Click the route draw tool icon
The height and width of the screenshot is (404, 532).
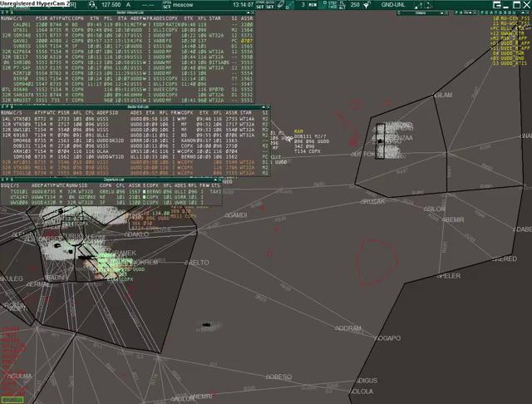(x=421, y=5)
